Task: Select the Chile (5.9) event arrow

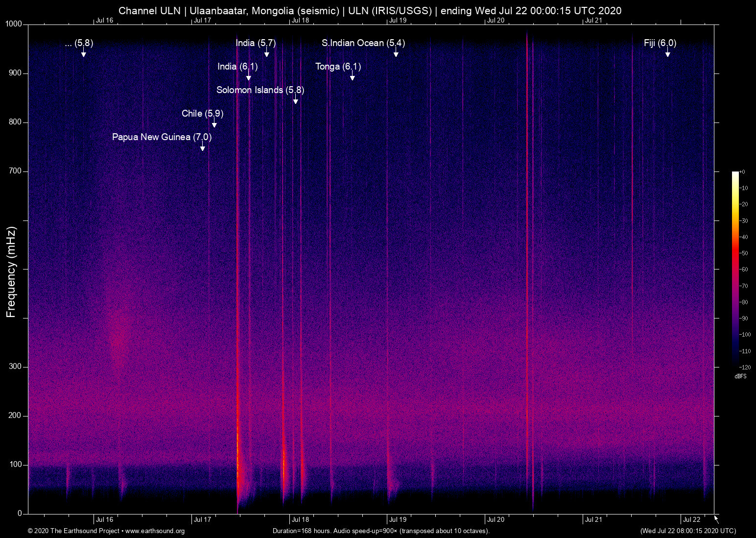Action: (x=214, y=124)
